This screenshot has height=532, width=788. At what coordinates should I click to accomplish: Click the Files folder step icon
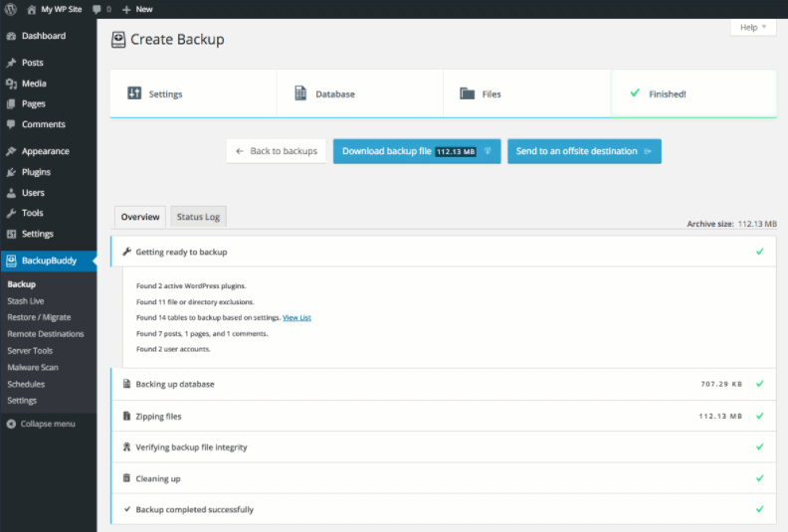(467, 93)
